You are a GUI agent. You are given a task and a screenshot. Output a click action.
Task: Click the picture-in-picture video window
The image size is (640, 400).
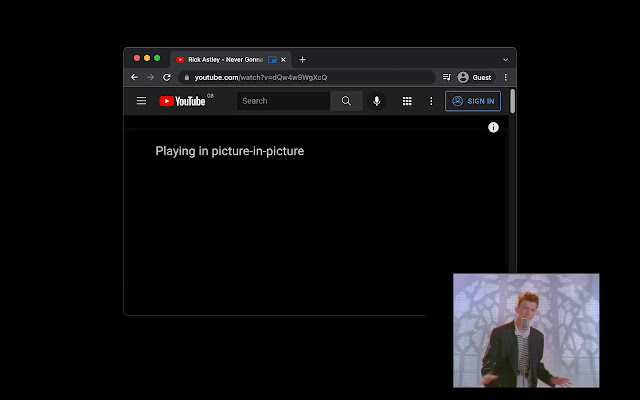(x=526, y=330)
